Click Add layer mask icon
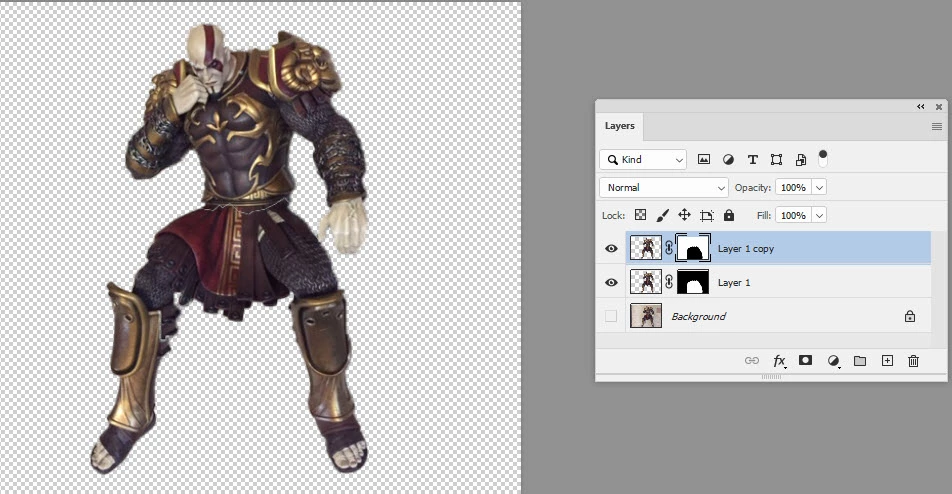 pos(805,360)
